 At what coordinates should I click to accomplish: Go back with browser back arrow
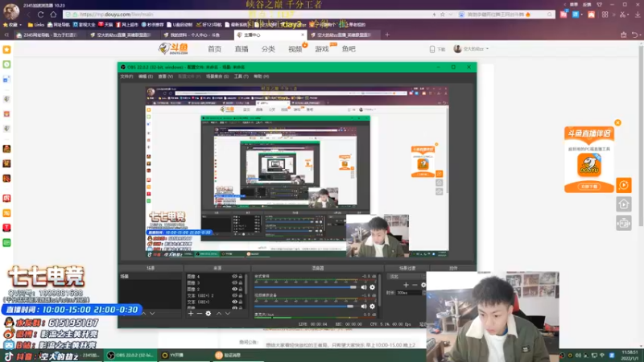(28, 14)
